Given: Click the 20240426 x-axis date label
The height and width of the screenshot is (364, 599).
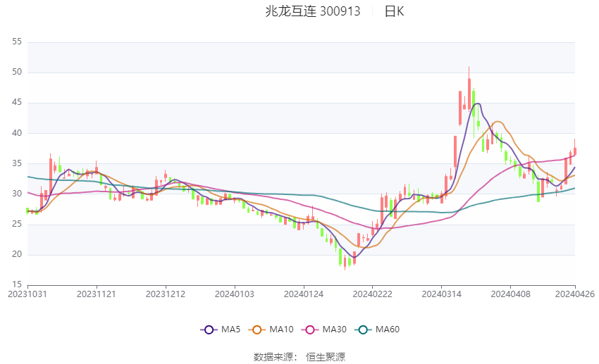Looking at the screenshot, I should pos(575,294).
